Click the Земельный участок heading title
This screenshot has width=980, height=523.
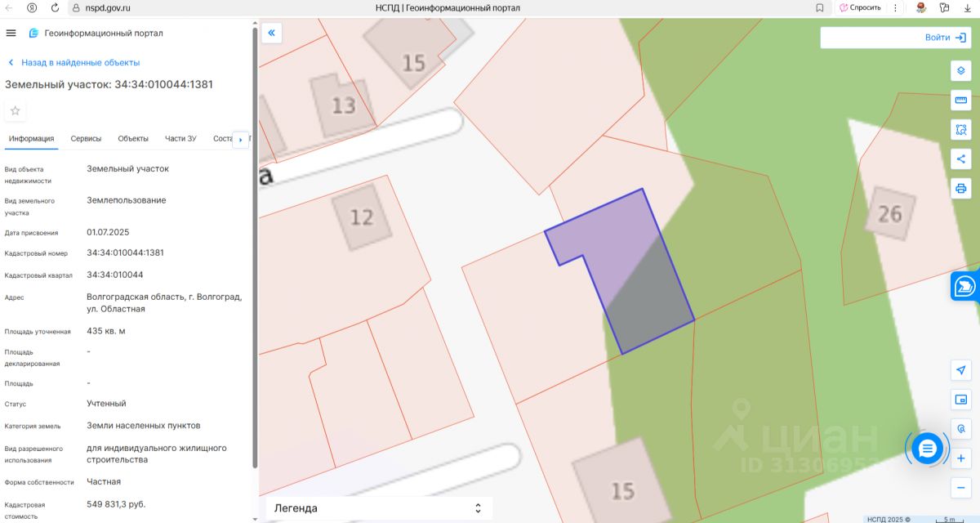[x=109, y=84]
